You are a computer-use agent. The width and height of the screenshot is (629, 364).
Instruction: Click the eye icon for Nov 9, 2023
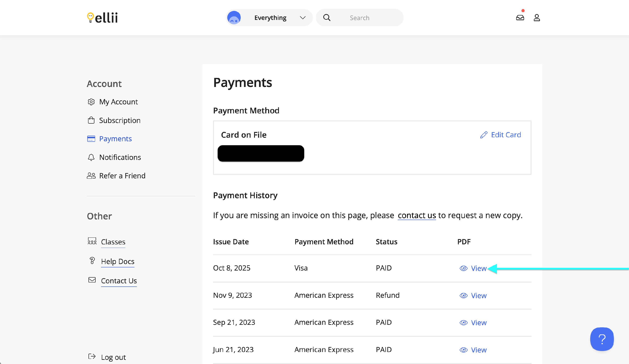[463, 295]
